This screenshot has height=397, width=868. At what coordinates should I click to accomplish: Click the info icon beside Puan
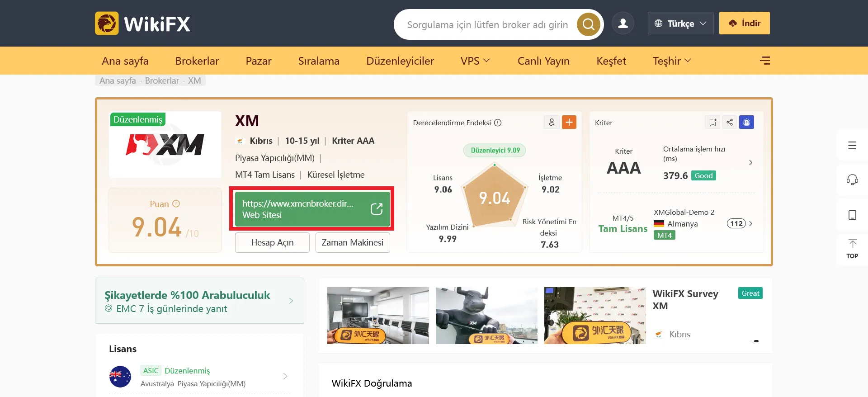(176, 204)
